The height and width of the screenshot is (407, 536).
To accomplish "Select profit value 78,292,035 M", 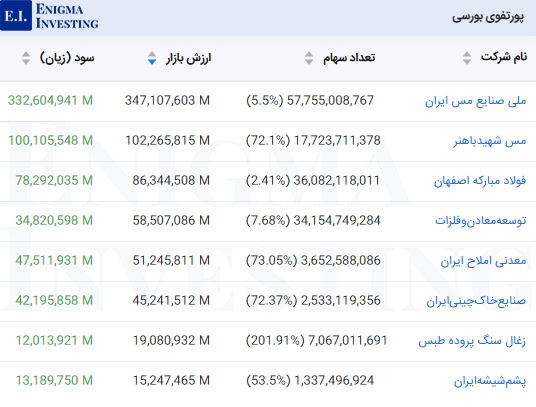I will (x=54, y=180).
